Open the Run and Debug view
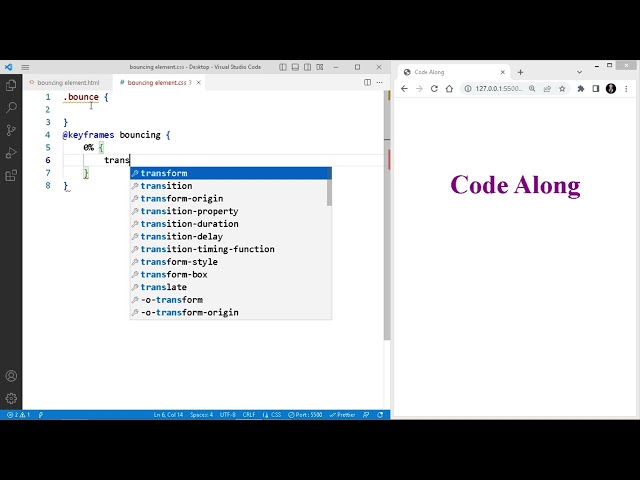The height and width of the screenshot is (480, 640). pos(11,153)
